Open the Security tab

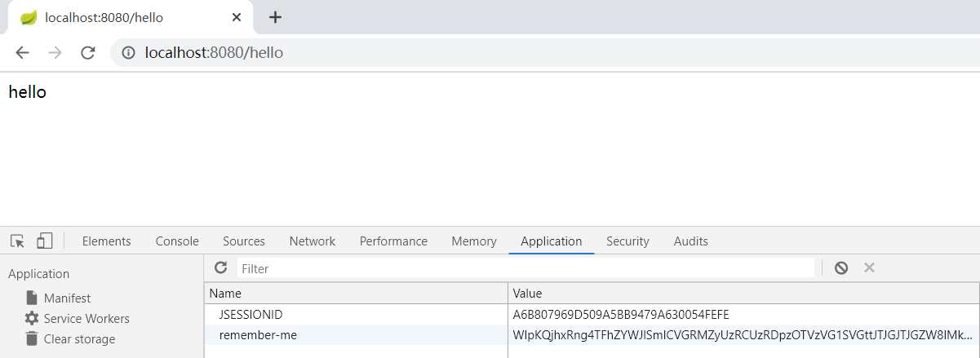click(x=627, y=241)
